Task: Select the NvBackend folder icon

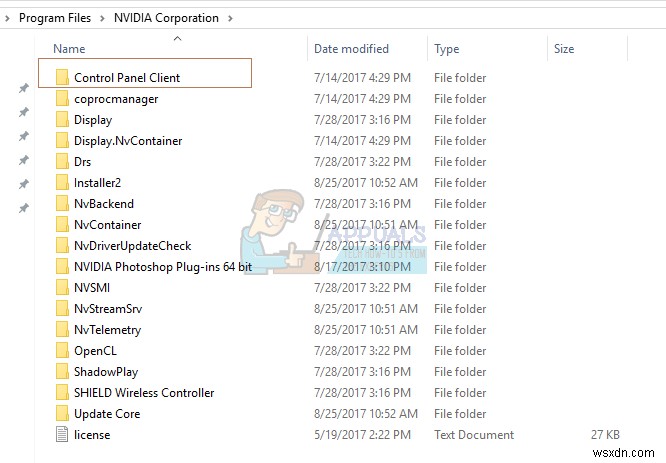Action: (x=62, y=203)
